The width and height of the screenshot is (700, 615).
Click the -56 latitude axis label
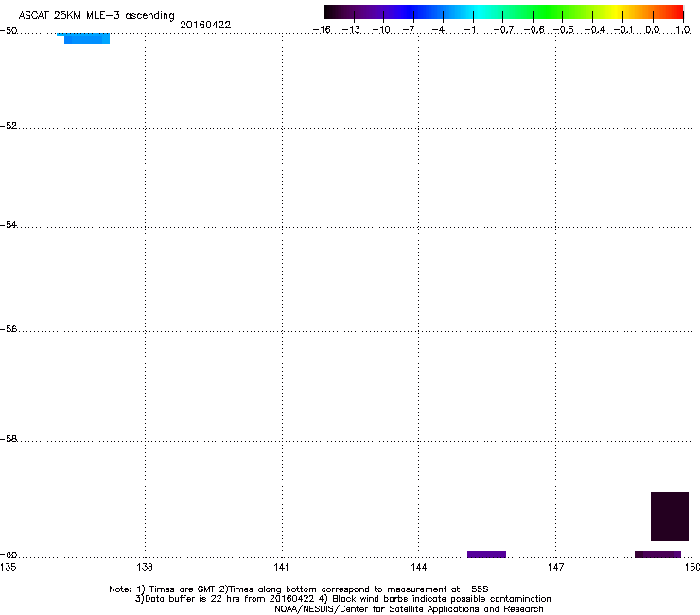9,328
